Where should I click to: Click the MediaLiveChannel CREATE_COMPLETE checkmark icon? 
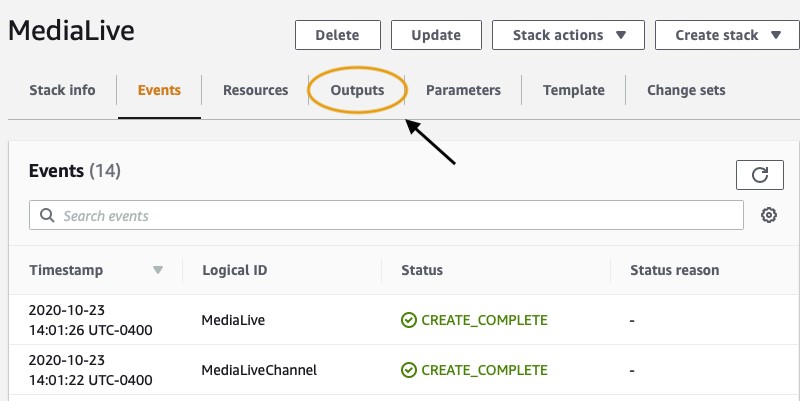point(409,370)
